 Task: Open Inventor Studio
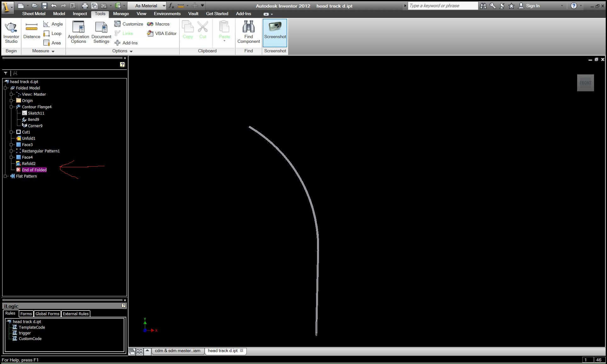[11, 33]
